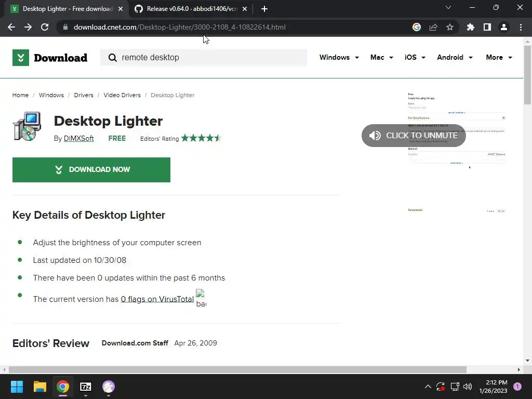Close the Desktop Lighter tab
The height and width of the screenshot is (399, 532).
pos(121,9)
